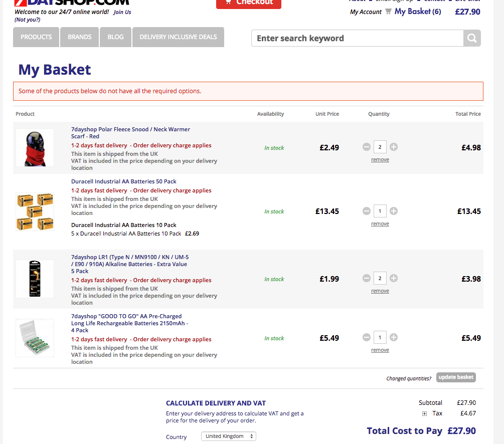Viewport: 504px width, 444px height.
Task: Open My Account link
Action: pyautogui.click(x=366, y=12)
